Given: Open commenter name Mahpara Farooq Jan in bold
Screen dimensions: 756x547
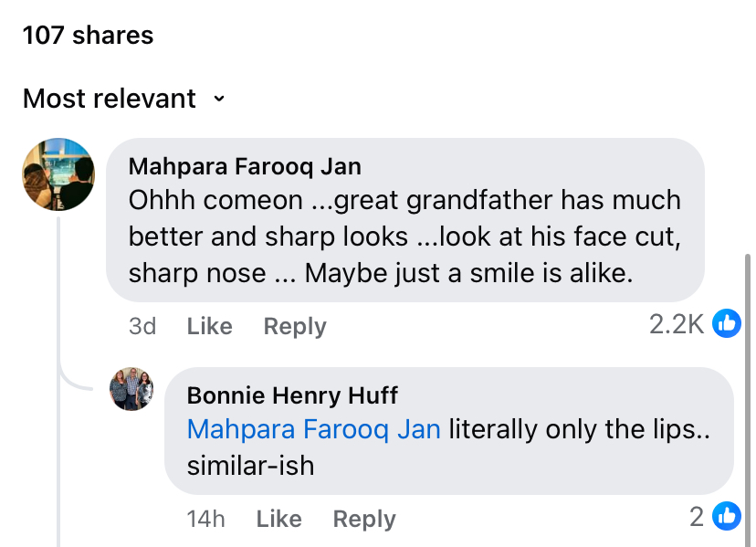Looking at the screenshot, I should (x=245, y=166).
